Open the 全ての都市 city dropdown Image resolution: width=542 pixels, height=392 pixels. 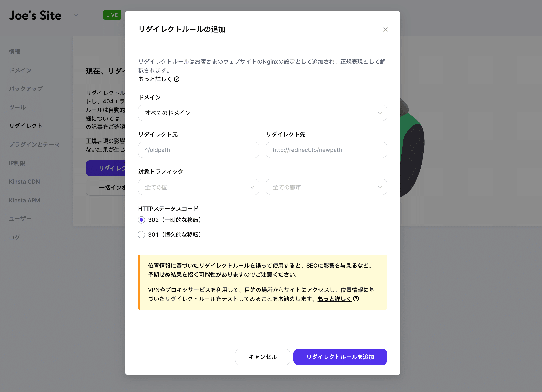[x=326, y=187]
